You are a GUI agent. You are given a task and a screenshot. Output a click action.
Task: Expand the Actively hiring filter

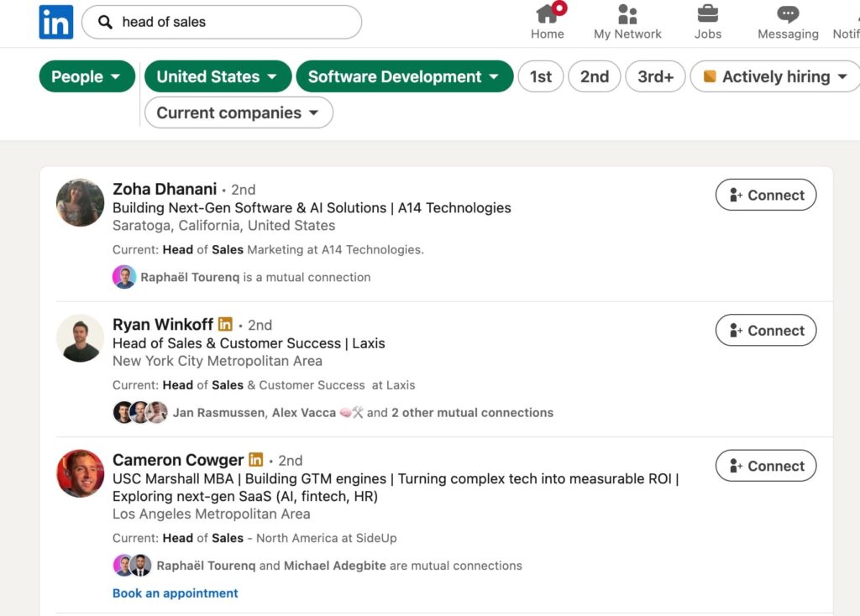(773, 76)
